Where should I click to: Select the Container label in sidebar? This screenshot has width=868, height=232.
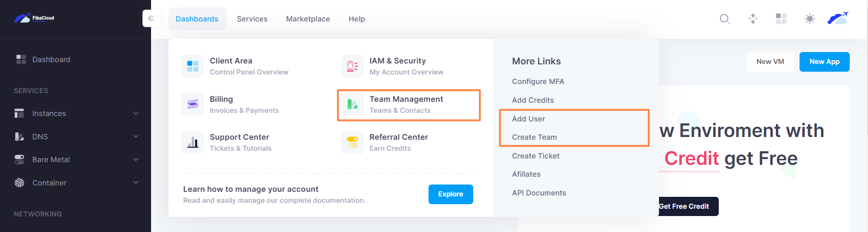click(49, 183)
